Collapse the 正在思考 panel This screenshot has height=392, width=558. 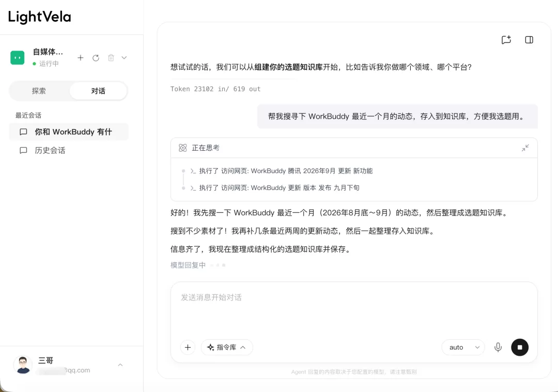click(525, 148)
